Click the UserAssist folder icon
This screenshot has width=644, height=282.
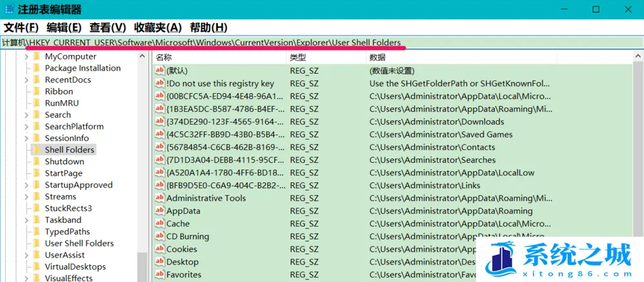click(36, 255)
